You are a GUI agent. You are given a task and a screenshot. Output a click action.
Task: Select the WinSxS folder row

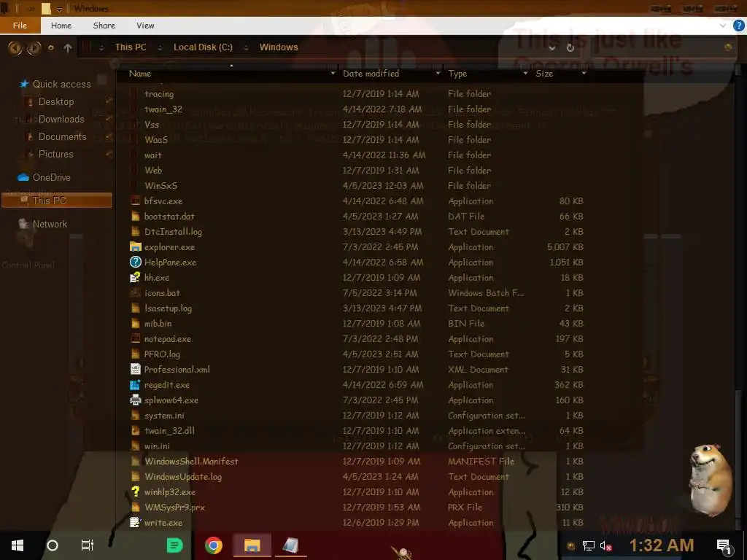click(x=356, y=186)
